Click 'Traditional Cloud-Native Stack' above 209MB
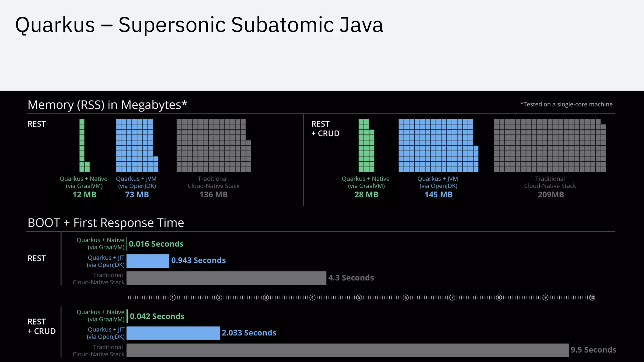Image resolution: width=644 pixels, height=362 pixels. (550, 182)
